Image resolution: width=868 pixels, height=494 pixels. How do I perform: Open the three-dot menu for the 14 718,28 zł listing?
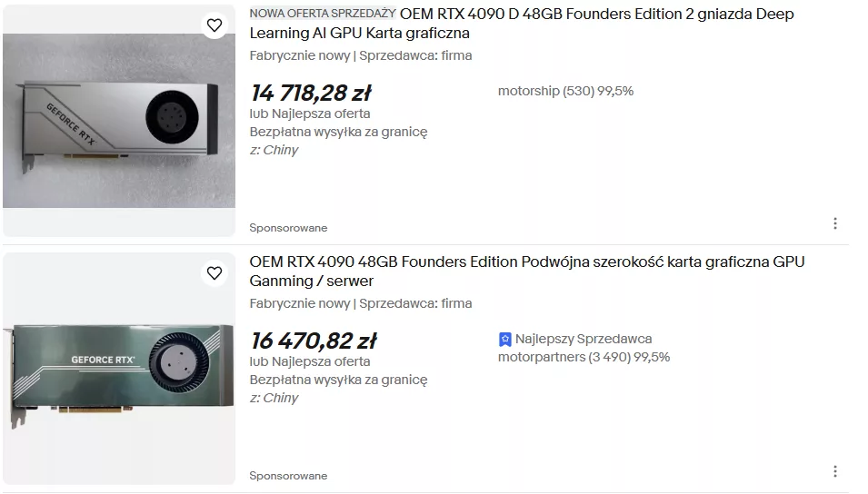[834, 223]
